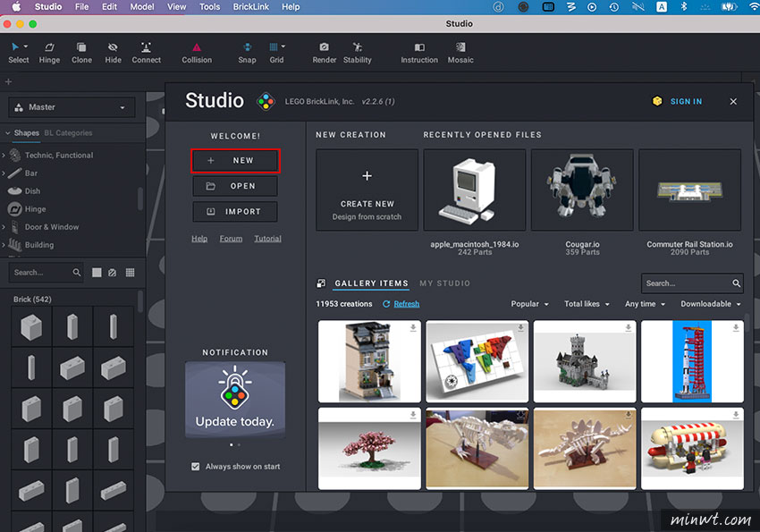Switch to GALLERY ITEMS tab
Screen dimensions: 760x532
click(x=371, y=283)
